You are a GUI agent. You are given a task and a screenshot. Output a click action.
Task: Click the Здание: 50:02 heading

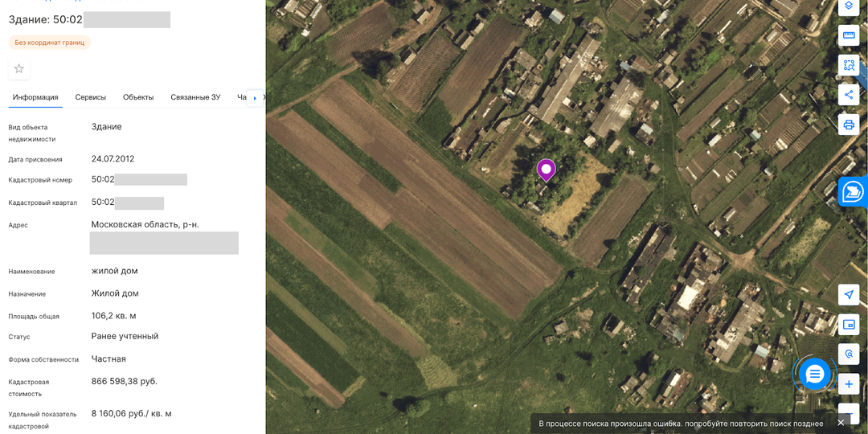click(x=45, y=20)
